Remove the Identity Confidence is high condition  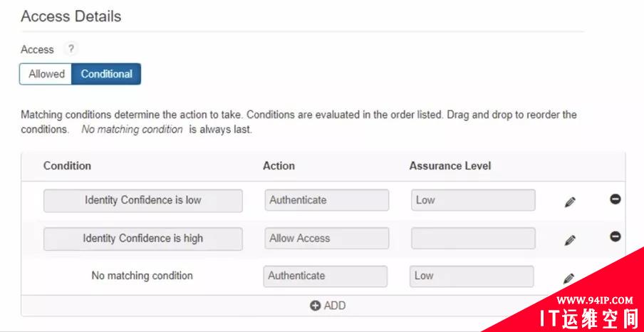[x=616, y=237]
